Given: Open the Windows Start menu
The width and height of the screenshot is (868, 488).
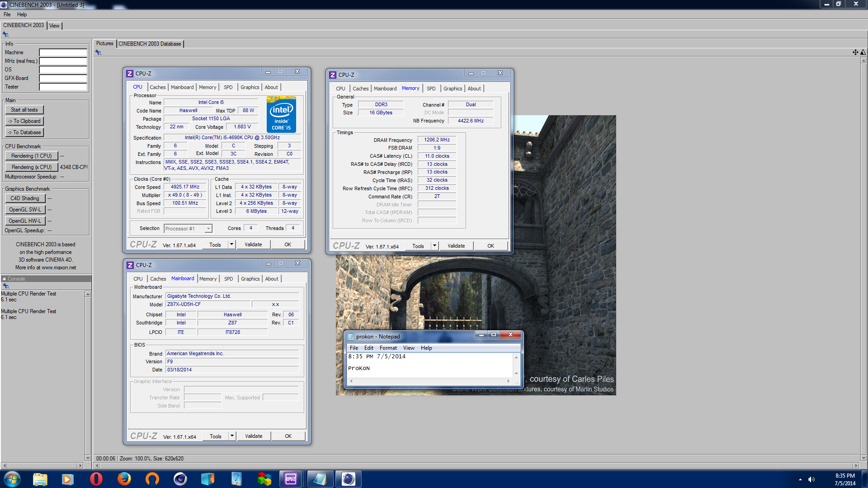Looking at the screenshot, I should (x=12, y=479).
